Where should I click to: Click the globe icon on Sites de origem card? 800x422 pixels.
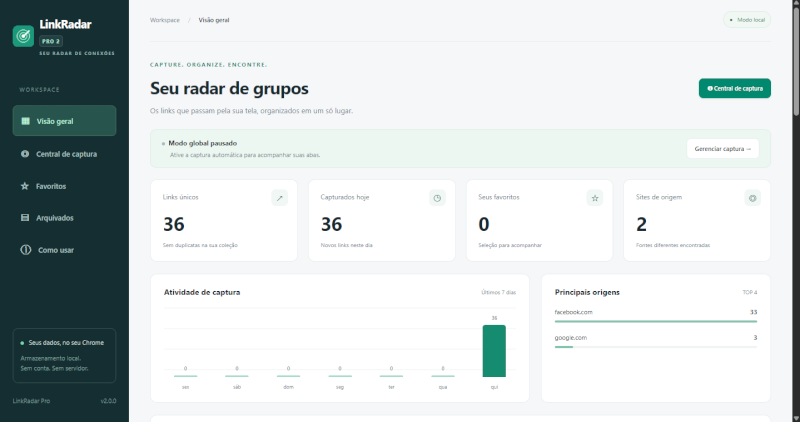[x=753, y=198]
